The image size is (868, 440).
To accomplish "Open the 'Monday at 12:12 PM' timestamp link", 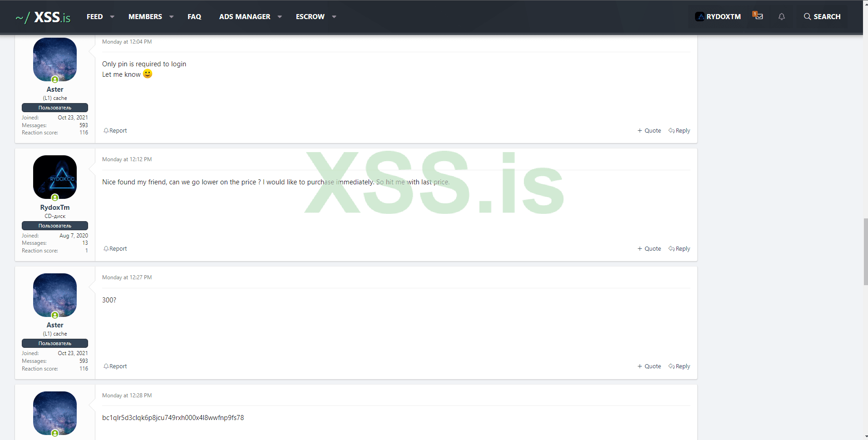I will point(127,159).
